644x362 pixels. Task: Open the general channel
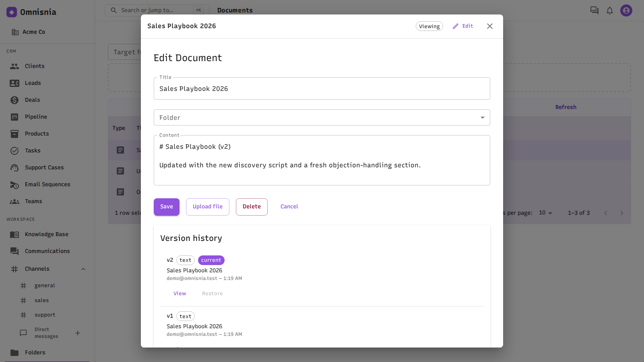pos(45,286)
